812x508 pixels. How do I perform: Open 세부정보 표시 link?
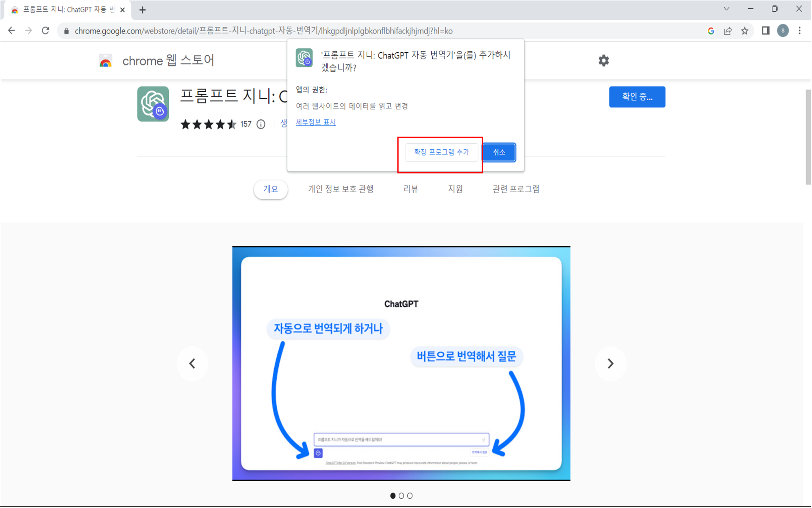(x=316, y=122)
